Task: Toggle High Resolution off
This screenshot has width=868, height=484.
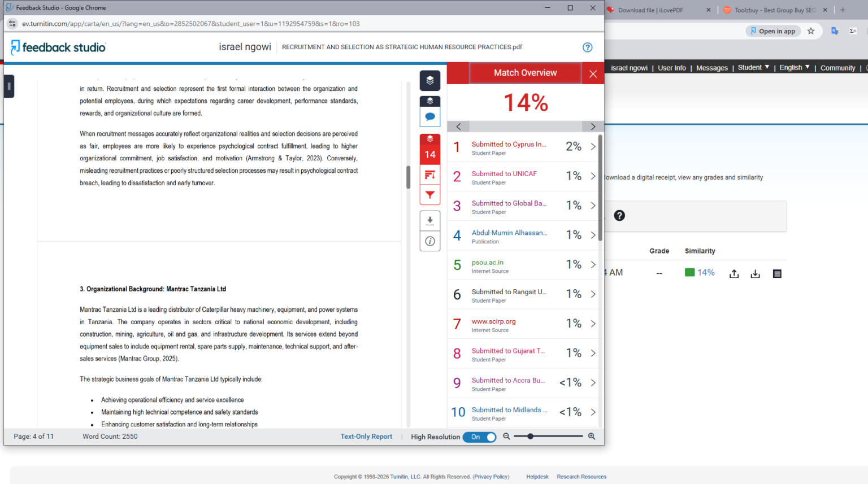Action: coord(479,437)
